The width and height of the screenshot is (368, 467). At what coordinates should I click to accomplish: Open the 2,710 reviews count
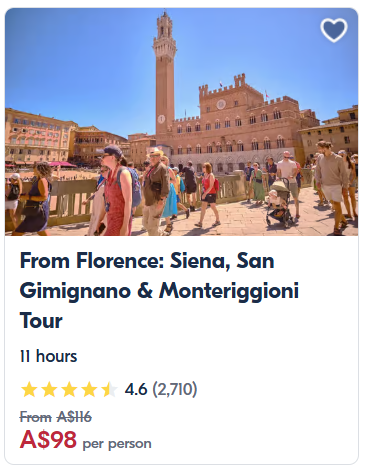tap(175, 389)
